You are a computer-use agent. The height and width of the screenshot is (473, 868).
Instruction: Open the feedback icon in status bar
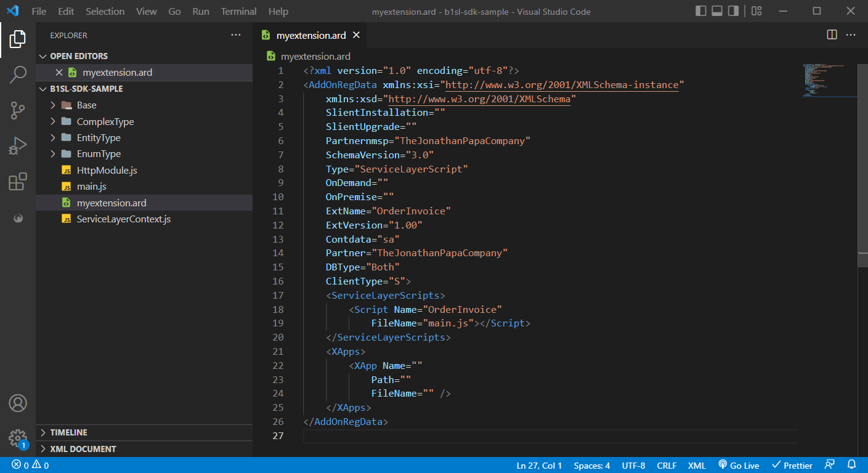(x=830, y=466)
